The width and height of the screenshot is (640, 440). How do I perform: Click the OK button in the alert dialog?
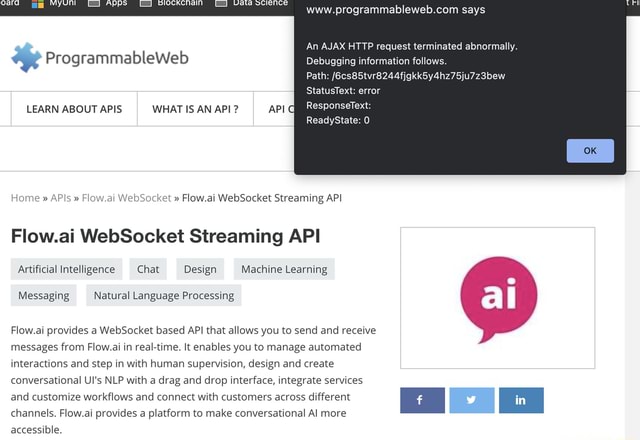[x=590, y=151]
